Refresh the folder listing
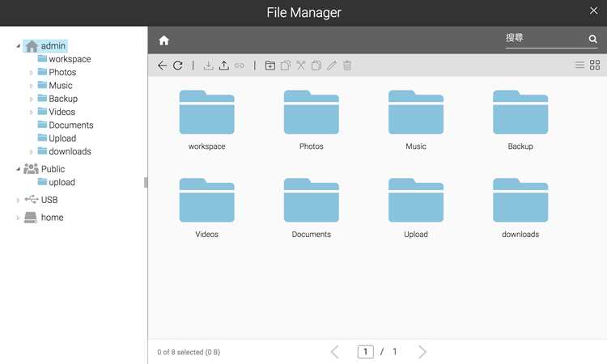607x364 pixels. pos(178,66)
